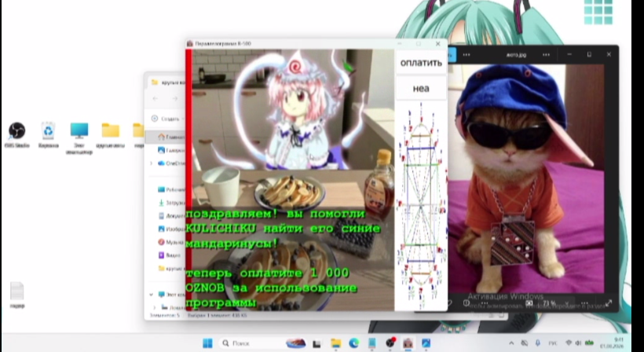The height and width of the screenshot is (352, 644).
Task: Open File Explorer from the taskbar
Action: click(335, 343)
